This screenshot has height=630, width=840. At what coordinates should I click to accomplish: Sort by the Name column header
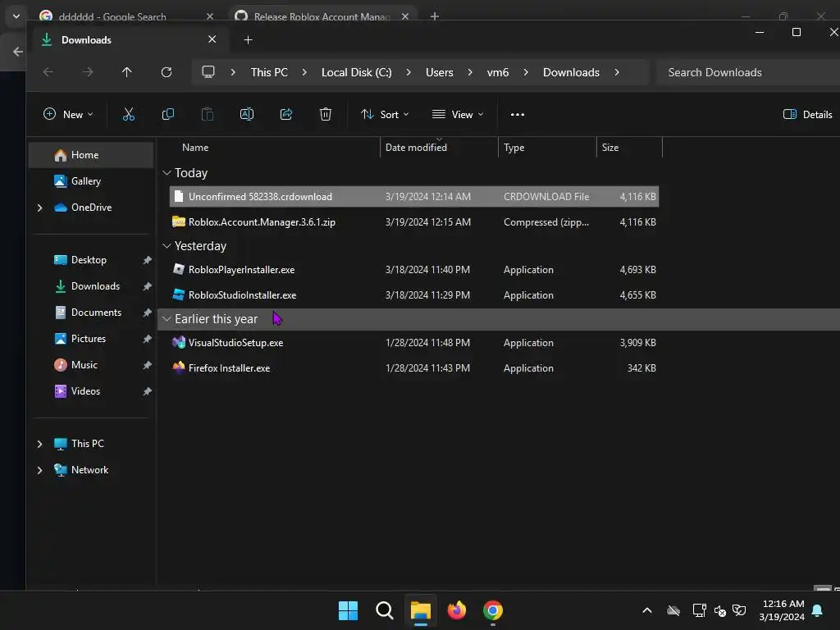[x=195, y=148]
